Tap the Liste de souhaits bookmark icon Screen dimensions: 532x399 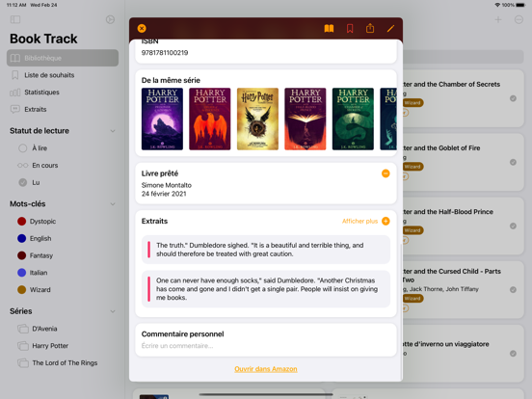[x=14, y=75]
